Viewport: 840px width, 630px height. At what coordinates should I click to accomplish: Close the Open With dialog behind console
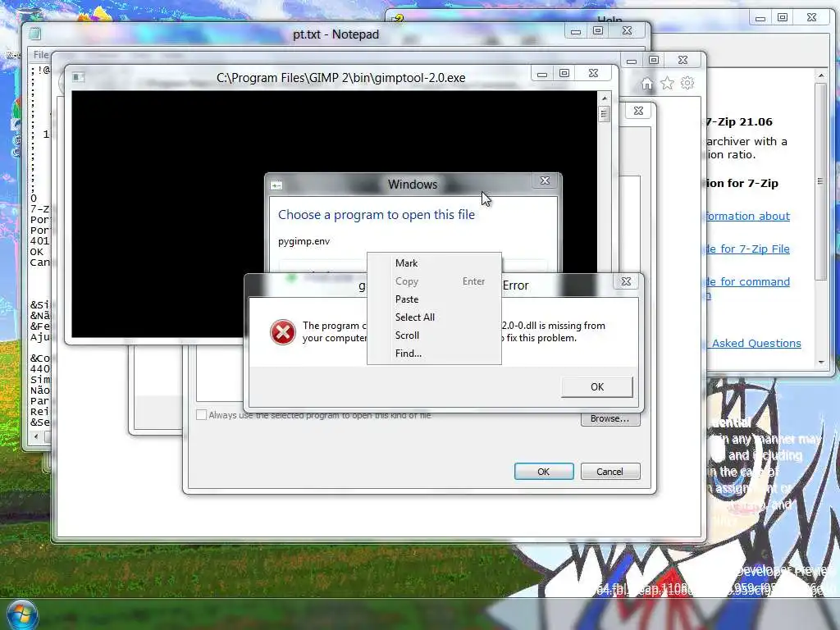click(x=638, y=111)
